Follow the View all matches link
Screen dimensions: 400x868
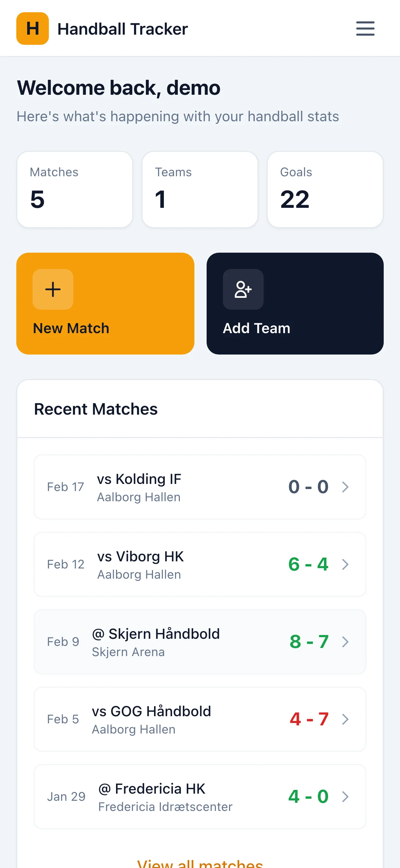point(200,863)
